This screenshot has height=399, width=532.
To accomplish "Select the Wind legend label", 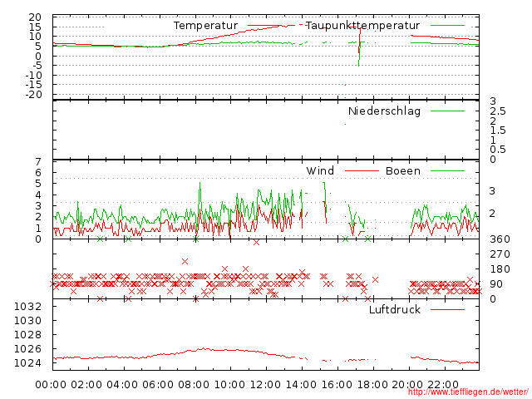I will click(x=320, y=170).
